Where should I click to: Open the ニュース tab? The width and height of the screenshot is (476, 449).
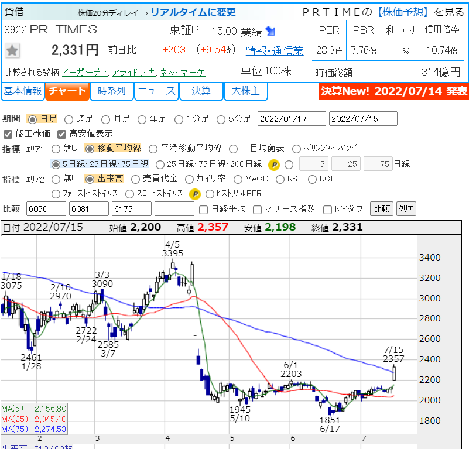coord(156,91)
